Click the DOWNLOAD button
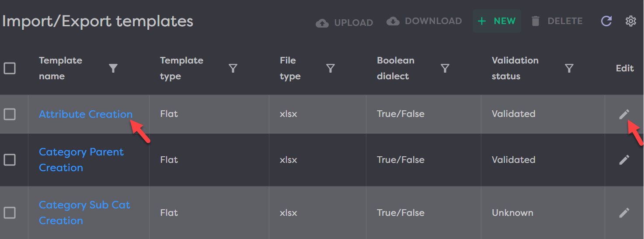644x239 pixels. (424, 21)
